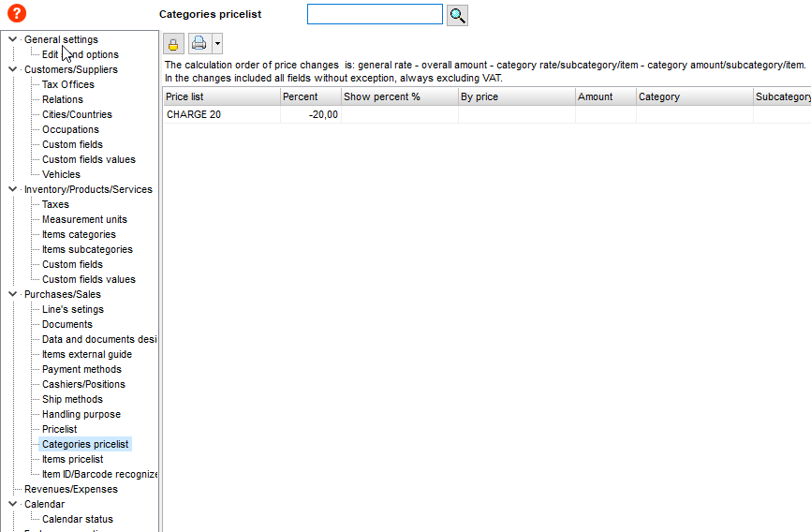Select Calendar in the tree
The height and width of the screenshot is (532, 811).
[44, 504]
